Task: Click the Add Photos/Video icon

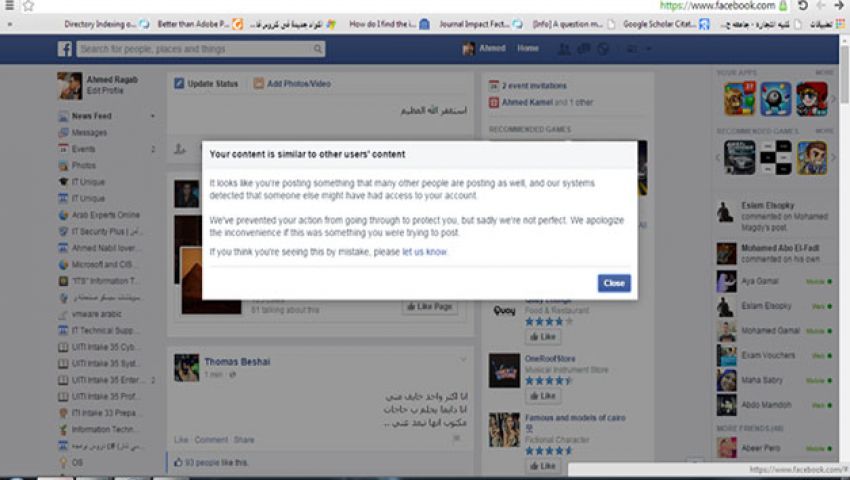Action: tap(259, 84)
